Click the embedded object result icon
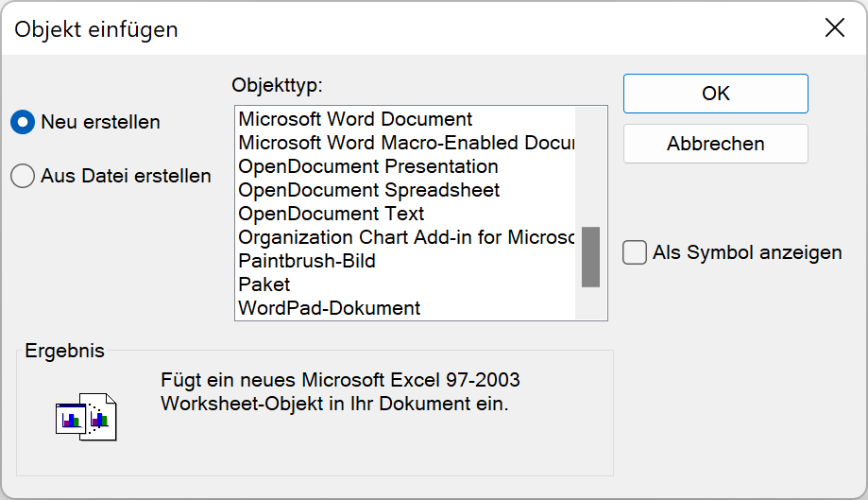This screenshot has height=500, width=868. pyautogui.click(x=86, y=417)
